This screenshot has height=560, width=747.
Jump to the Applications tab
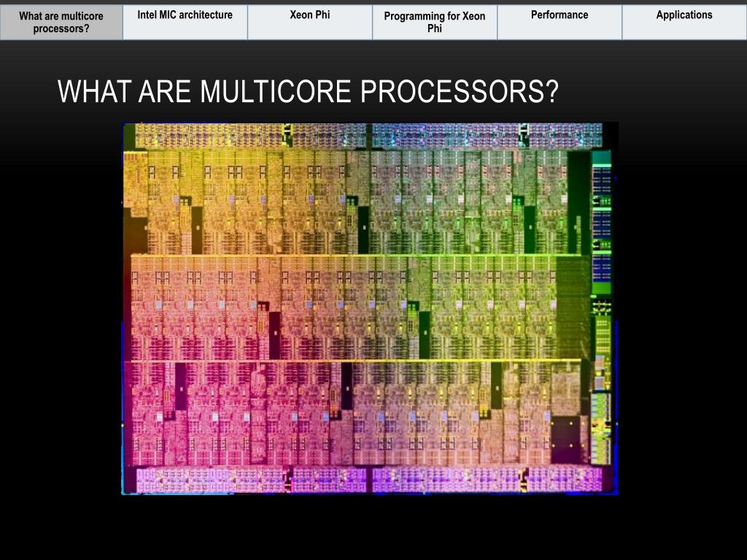tap(684, 23)
